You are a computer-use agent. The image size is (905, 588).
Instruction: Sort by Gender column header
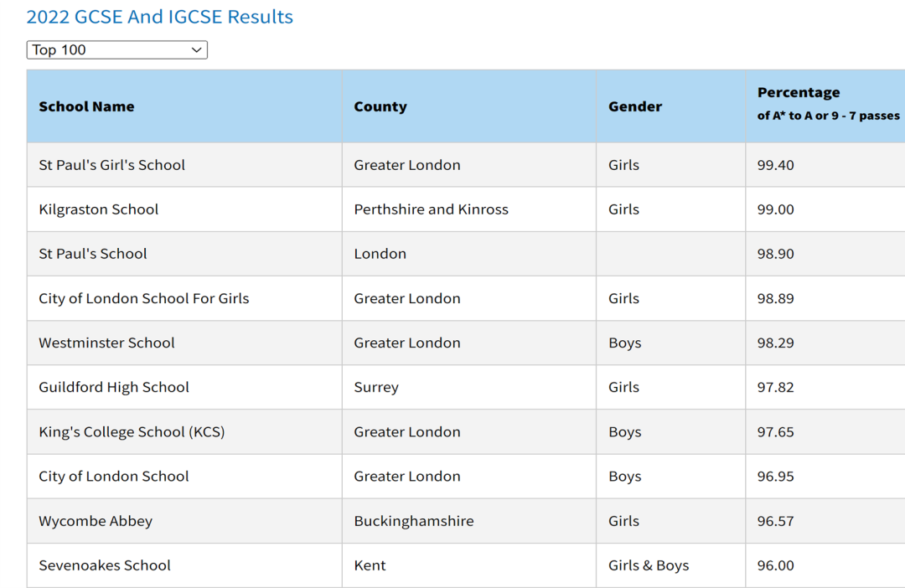(635, 106)
